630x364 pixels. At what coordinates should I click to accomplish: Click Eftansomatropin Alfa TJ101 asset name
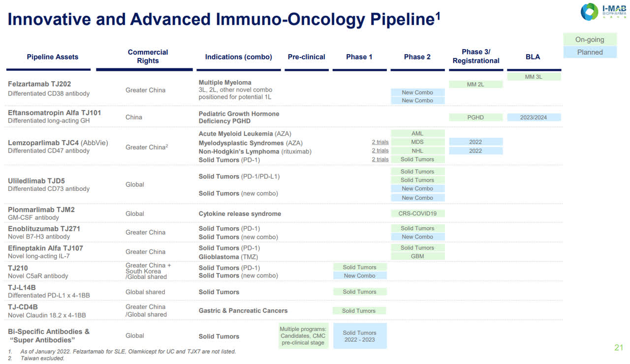(x=55, y=113)
